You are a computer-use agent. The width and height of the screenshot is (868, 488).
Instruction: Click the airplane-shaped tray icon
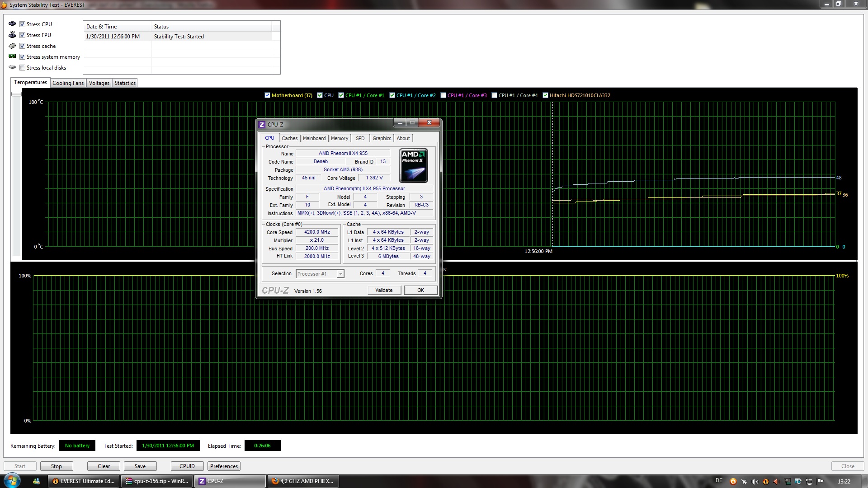click(x=744, y=481)
